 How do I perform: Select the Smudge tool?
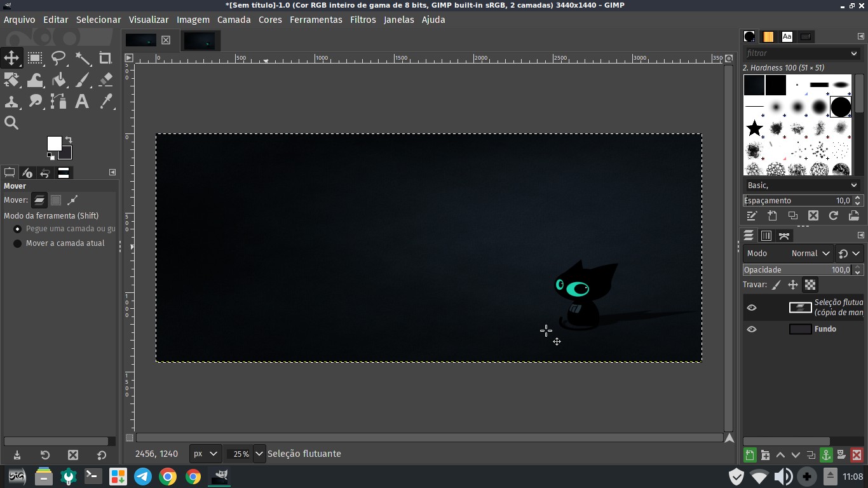35,101
